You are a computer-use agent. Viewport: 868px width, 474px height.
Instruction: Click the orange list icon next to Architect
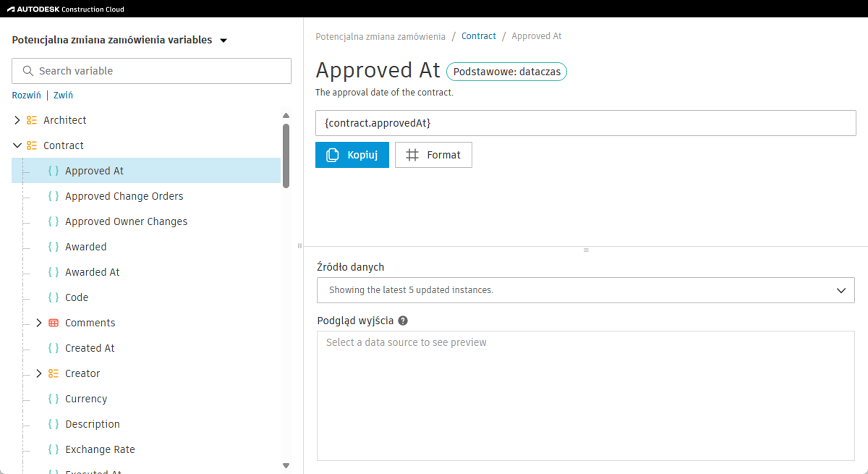32,120
